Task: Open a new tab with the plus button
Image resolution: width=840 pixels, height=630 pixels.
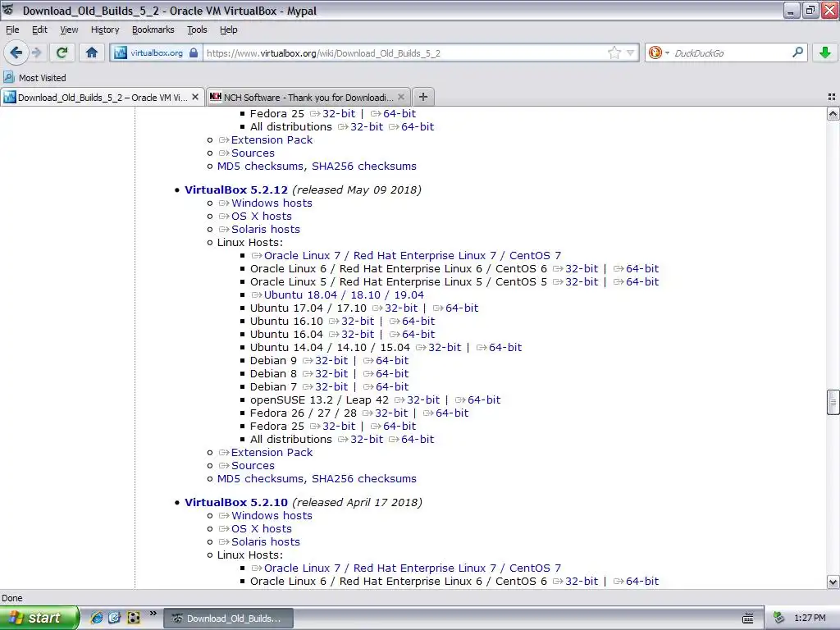Action: [x=423, y=97]
